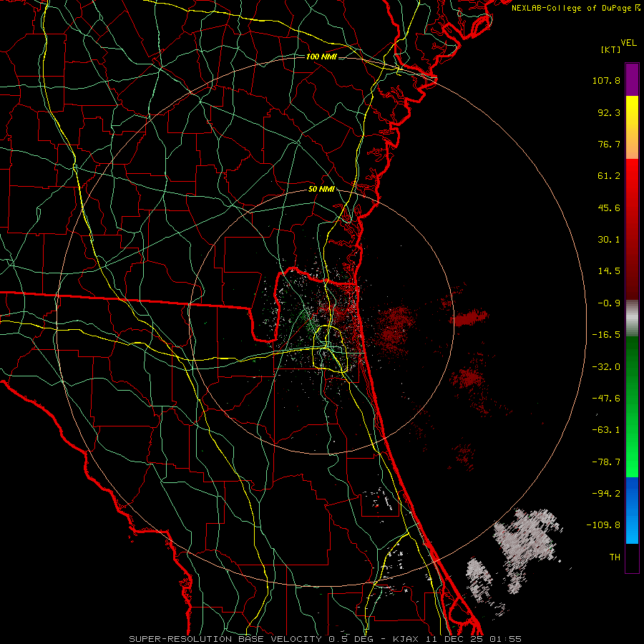Image resolution: width=644 pixels, height=644 pixels.
Task: Click the 14.5 velocity scale value
Action: point(609,271)
